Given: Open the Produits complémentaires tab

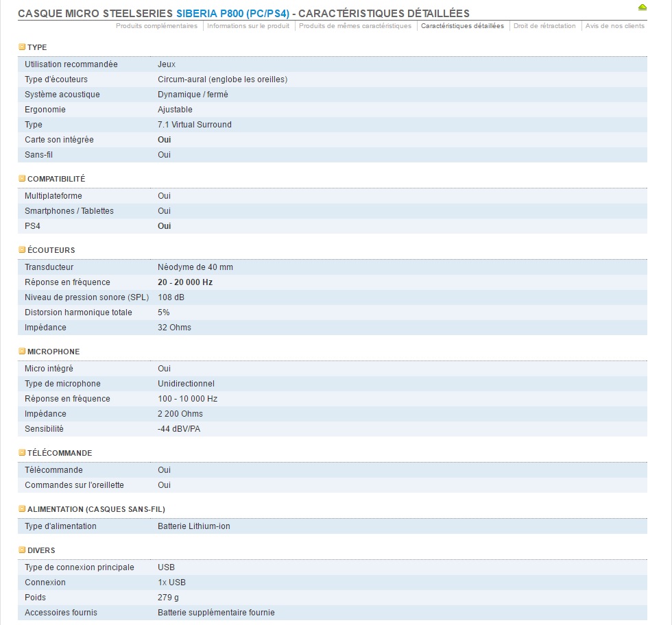Looking at the screenshot, I should (156, 26).
